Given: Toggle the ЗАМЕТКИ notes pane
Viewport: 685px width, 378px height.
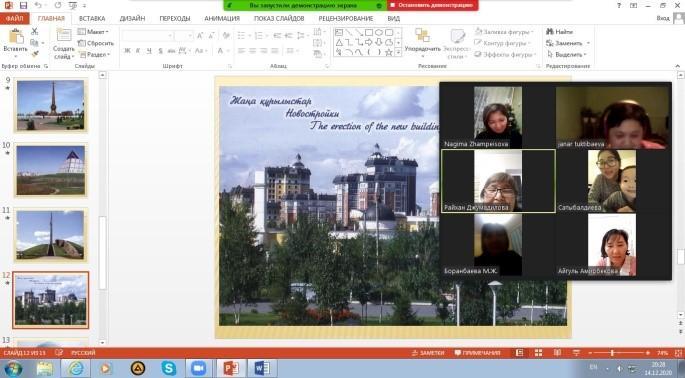Looking at the screenshot, I should pos(428,353).
